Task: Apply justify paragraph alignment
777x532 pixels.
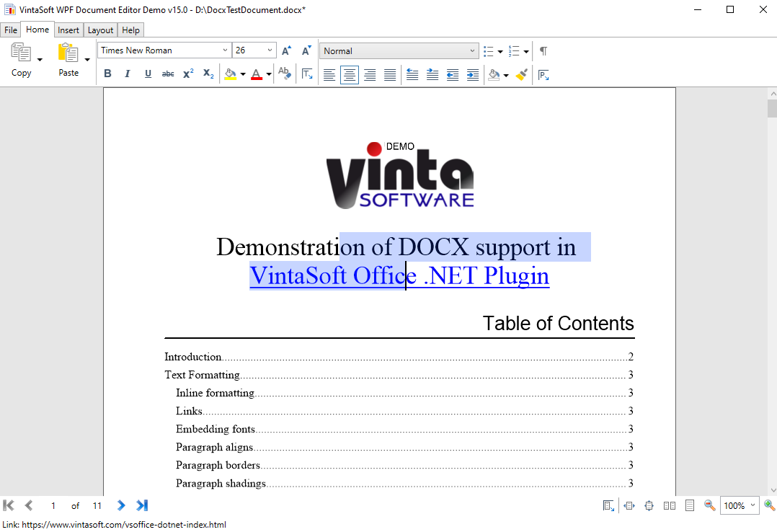Action: (x=390, y=74)
